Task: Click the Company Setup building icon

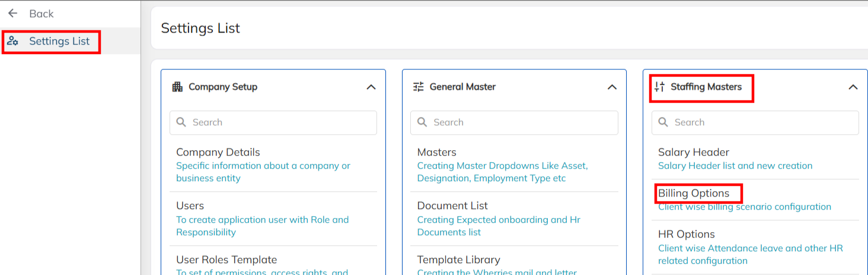Action: click(x=177, y=87)
